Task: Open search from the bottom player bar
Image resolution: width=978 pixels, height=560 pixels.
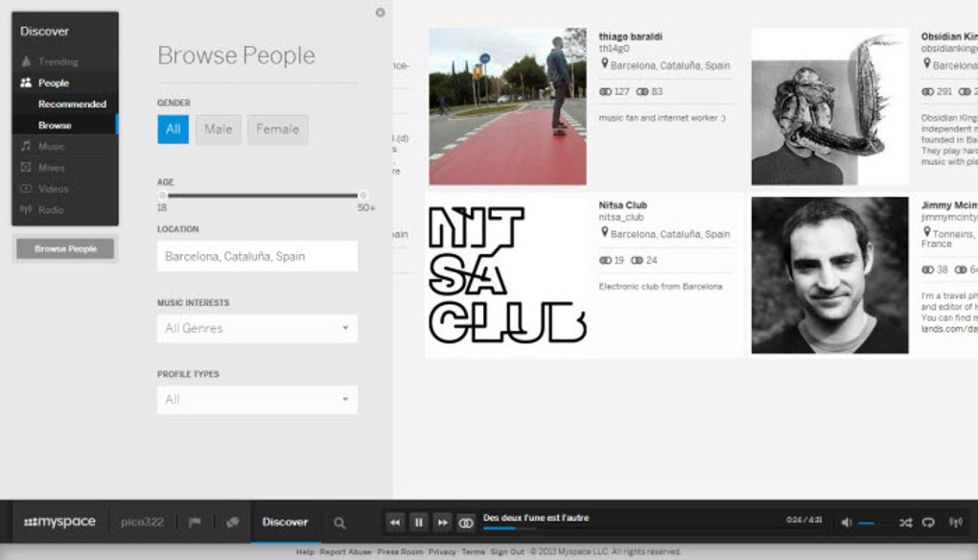Action: point(339,522)
